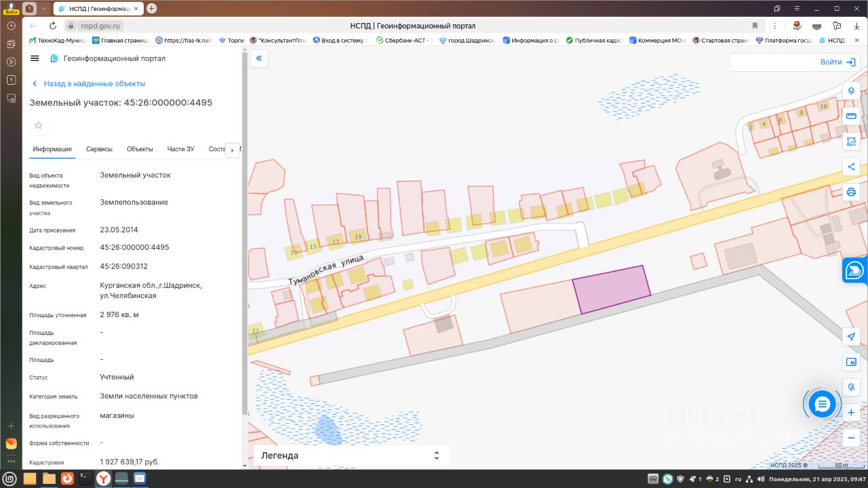Select the ruler measurement tool
Screen dimensions: 868x488
851,116
